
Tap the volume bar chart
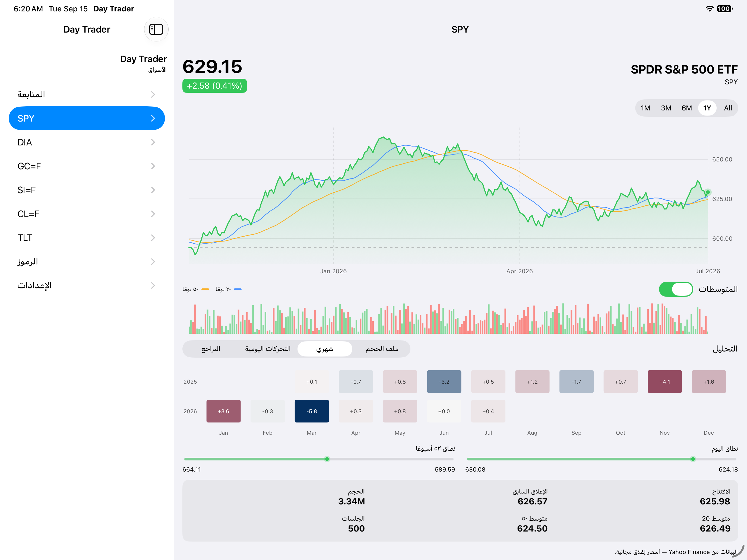point(448,318)
